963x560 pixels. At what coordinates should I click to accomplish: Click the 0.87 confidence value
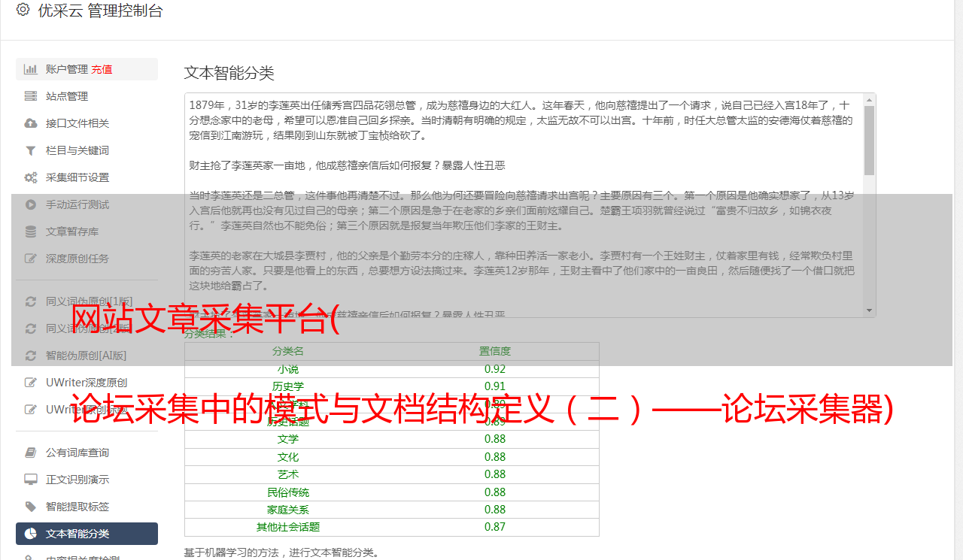[495, 527]
